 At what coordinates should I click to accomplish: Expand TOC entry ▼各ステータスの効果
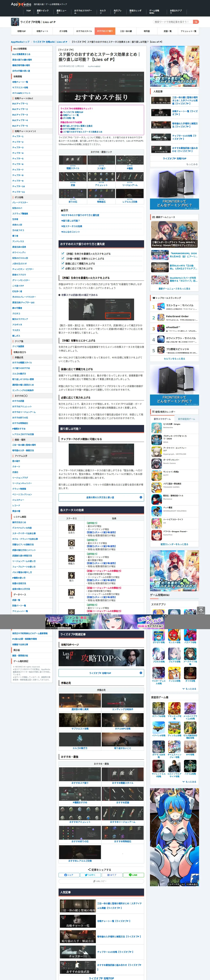[72, 226]
